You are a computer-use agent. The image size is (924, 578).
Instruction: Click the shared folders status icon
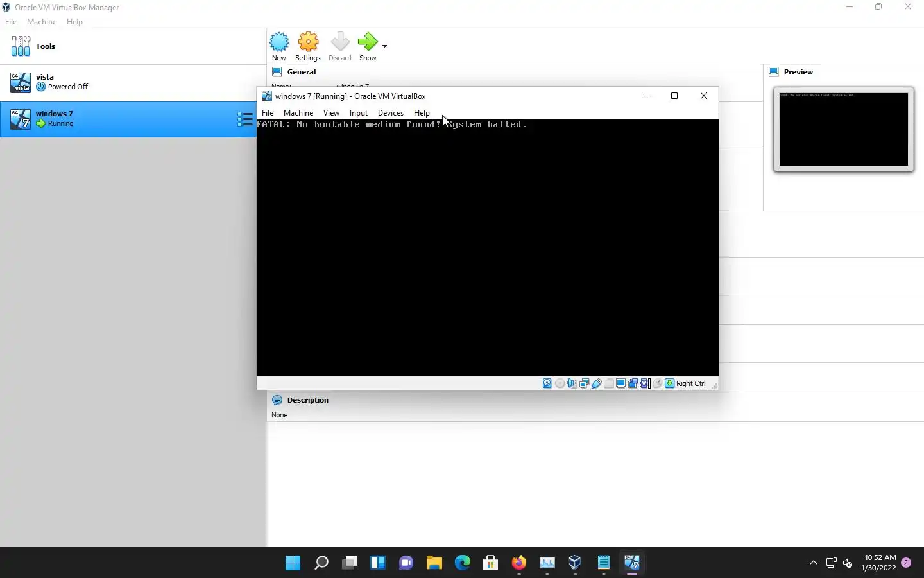[609, 383]
